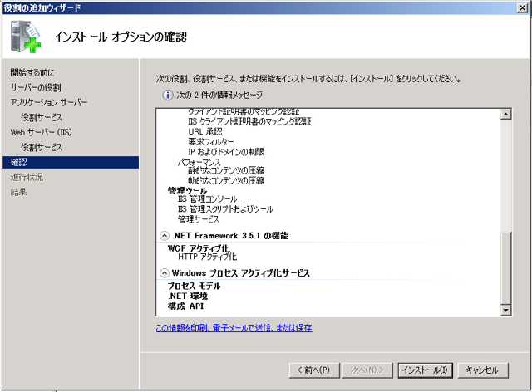Click the 要求フィルター entry

tap(211, 142)
